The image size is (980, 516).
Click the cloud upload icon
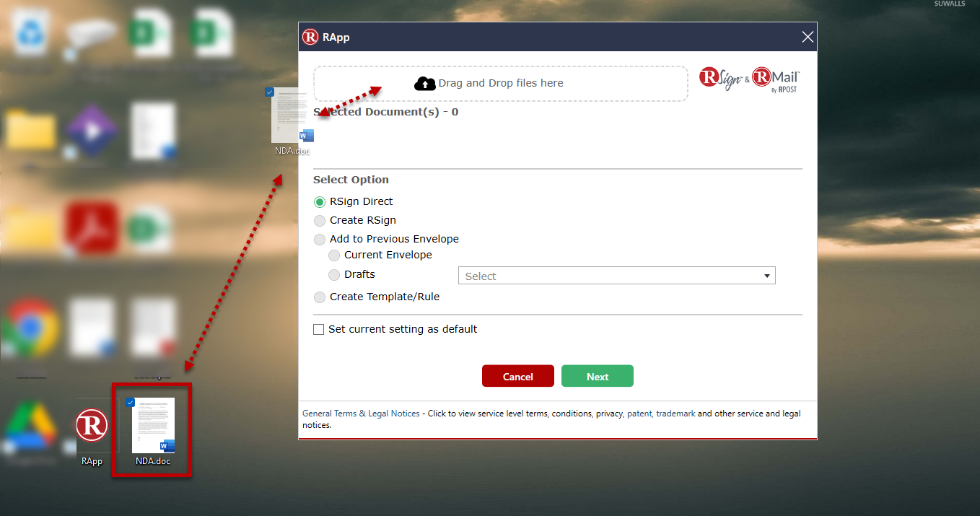[425, 84]
